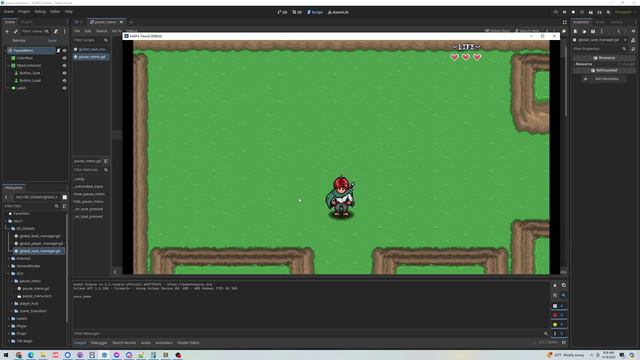Jump to _on_save_pressed method
The width and height of the screenshot is (640, 360).
[x=88, y=209]
